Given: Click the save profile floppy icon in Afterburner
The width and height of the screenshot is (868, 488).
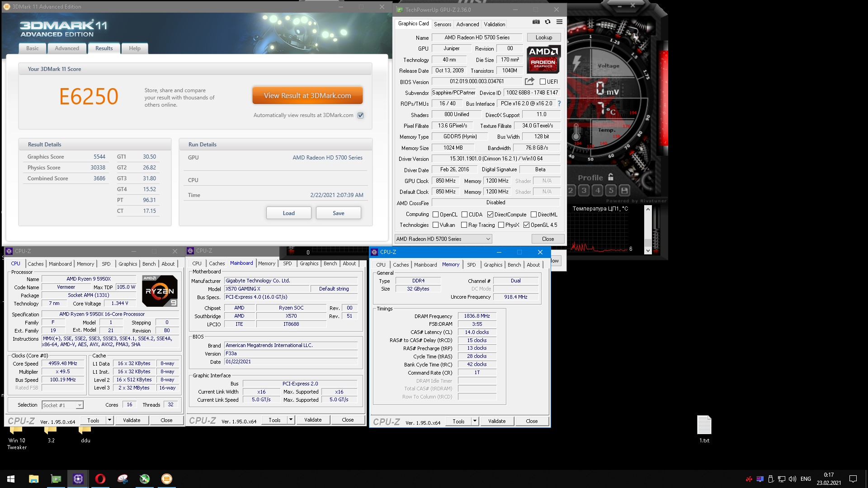Looking at the screenshot, I should (x=624, y=190).
